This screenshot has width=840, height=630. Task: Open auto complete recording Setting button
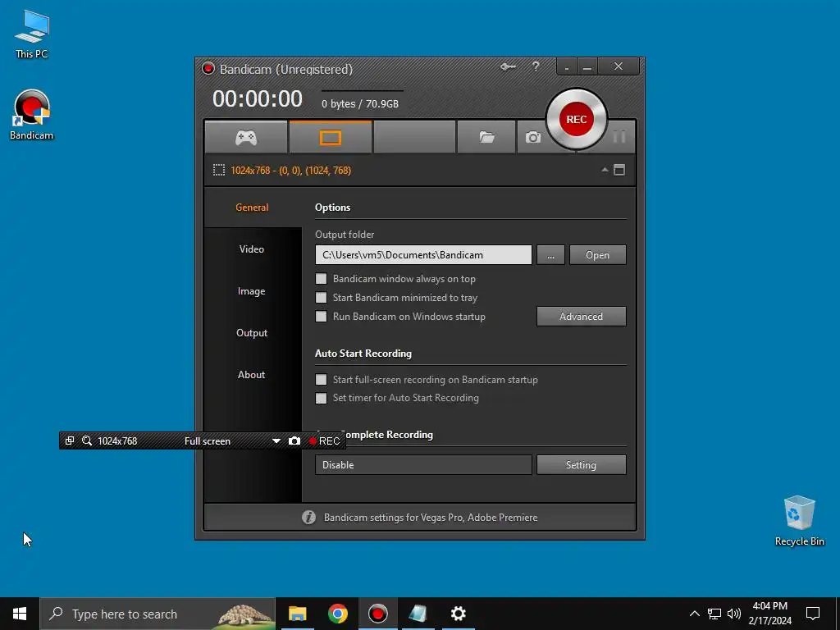[x=582, y=465]
